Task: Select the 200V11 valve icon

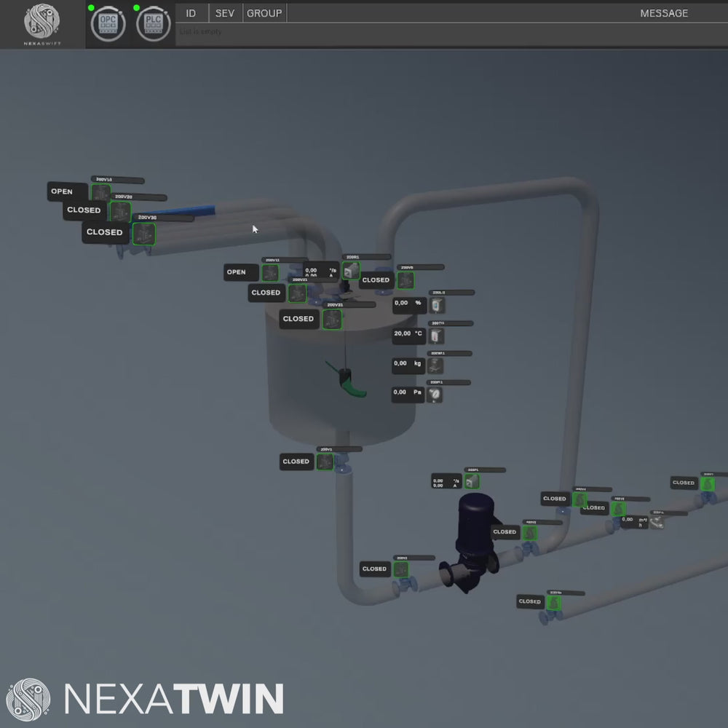Action: click(270, 272)
